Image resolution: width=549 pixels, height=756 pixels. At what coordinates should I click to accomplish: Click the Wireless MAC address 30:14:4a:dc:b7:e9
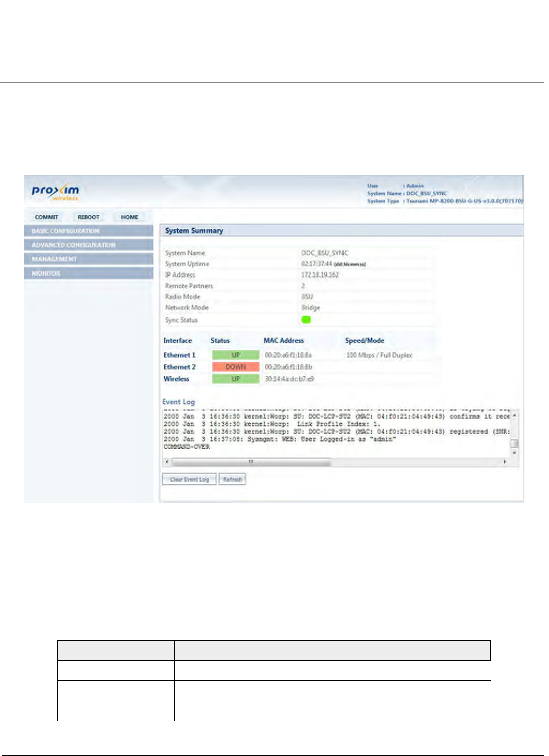coord(289,379)
